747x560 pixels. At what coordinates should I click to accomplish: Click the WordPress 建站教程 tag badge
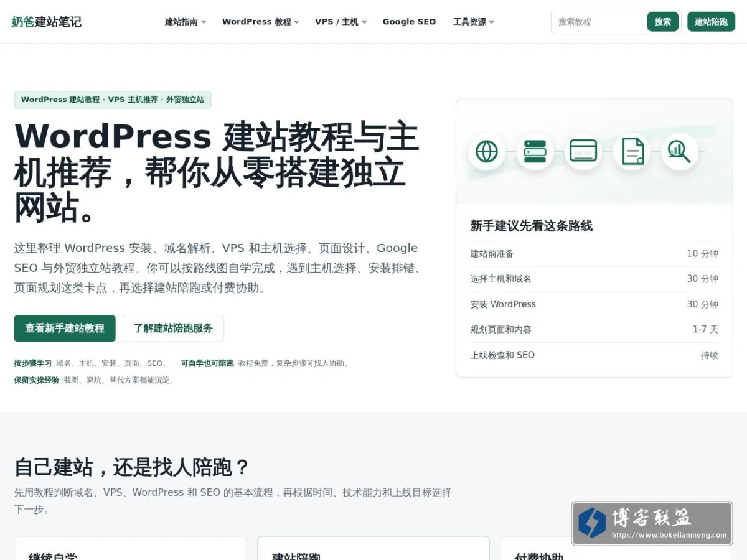(x=113, y=100)
